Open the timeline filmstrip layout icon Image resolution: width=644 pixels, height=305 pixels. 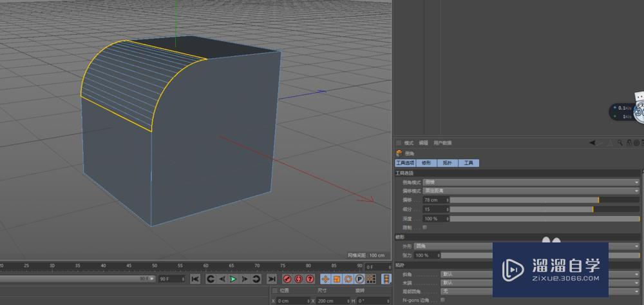[386, 279]
